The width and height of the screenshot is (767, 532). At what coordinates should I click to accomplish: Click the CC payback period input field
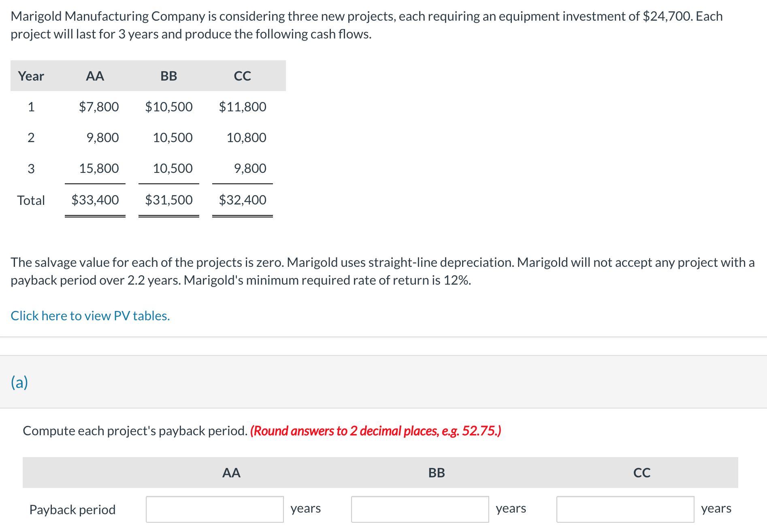coord(625,509)
